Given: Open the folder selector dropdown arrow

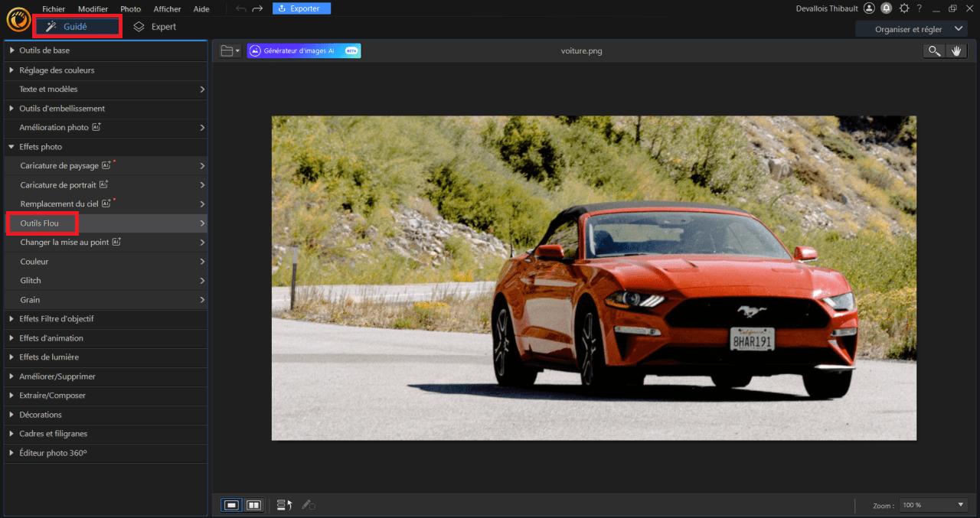Looking at the screenshot, I should point(237,50).
